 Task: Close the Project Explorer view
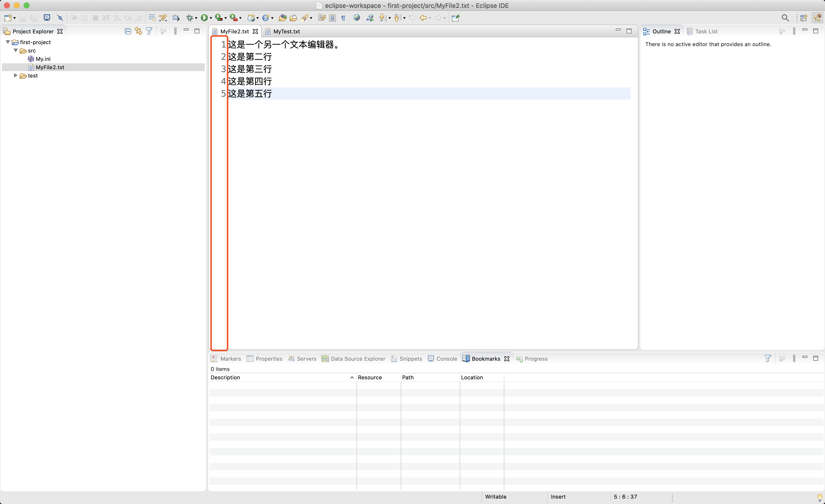60,31
